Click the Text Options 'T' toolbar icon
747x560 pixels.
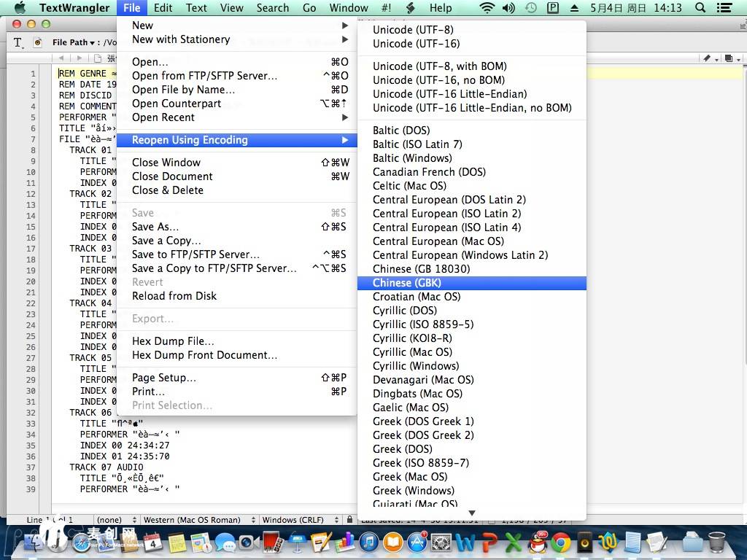tap(19, 43)
